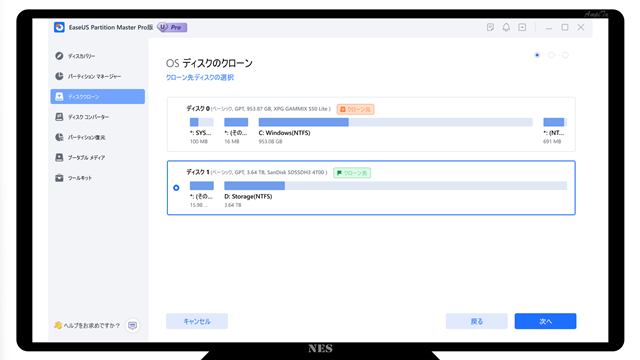Click the 戻る button
Viewport: 640px width, 360px height.
point(476,321)
